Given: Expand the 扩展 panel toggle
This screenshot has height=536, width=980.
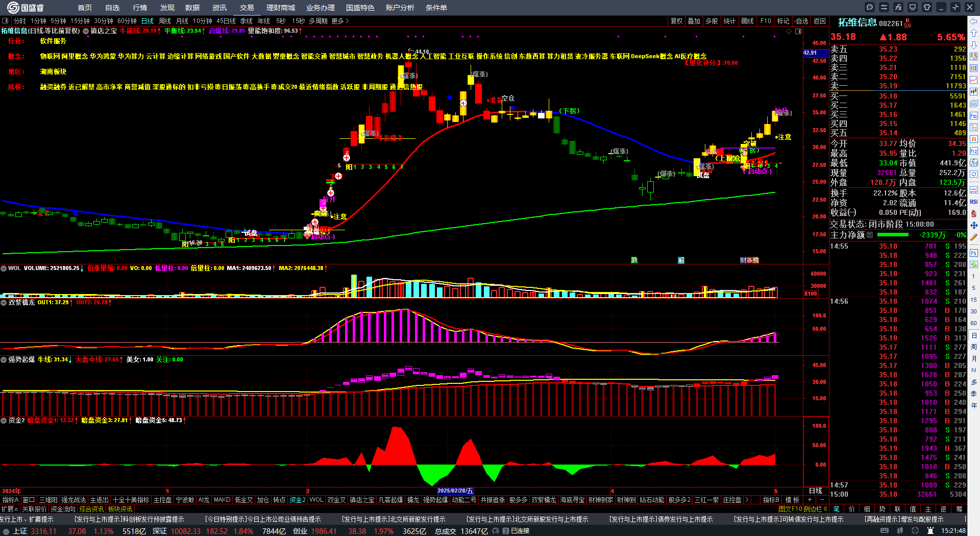Looking at the screenshot, I should tap(10, 509).
